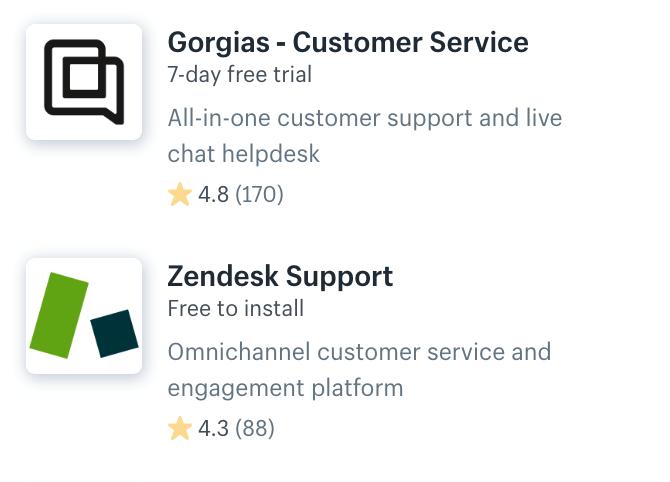Click the Zendesk Support title

point(280,276)
